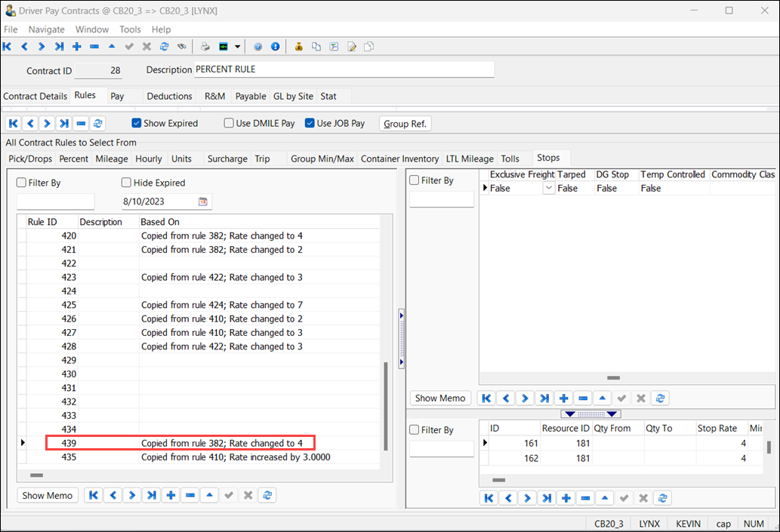Viewport: 780px width, 532px height.
Task: Open dropdown arrow next to the monitor toolbar icon
Action: 237,47
